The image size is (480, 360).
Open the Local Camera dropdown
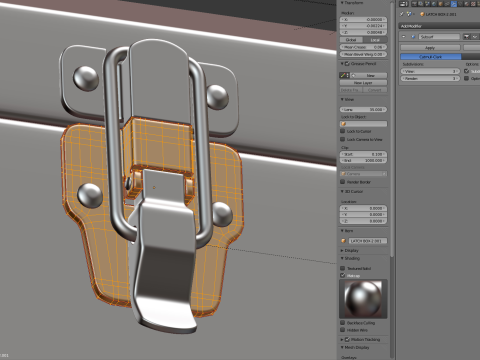[363, 174]
